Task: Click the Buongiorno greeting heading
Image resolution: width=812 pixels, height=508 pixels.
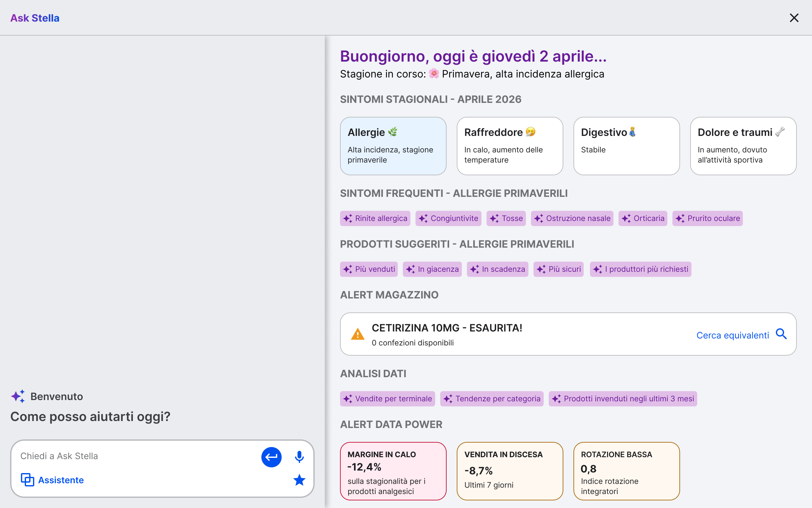Action: coord(474,56)
